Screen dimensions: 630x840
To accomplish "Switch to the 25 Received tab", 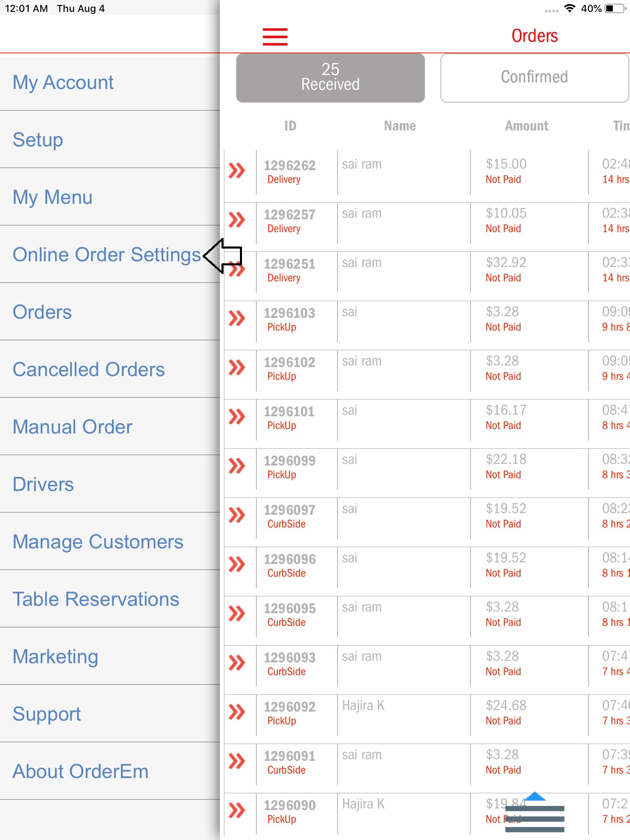I will click(x=330, y=78).
